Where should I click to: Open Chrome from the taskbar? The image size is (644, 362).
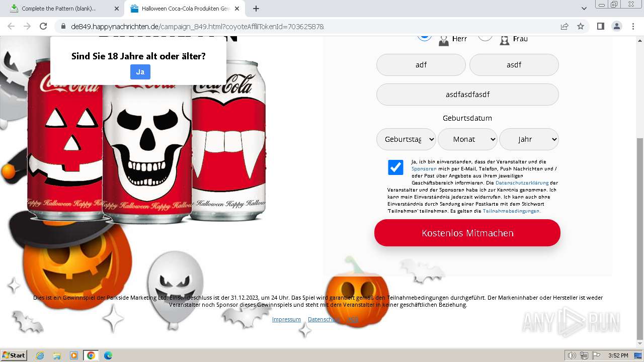[x=91, y=355]
